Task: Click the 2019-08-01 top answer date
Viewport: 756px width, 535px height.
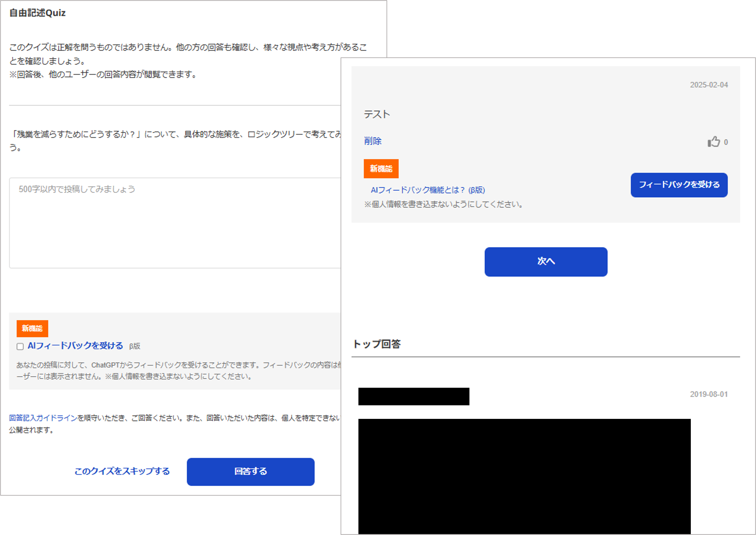Action: (x=709, y=394)
